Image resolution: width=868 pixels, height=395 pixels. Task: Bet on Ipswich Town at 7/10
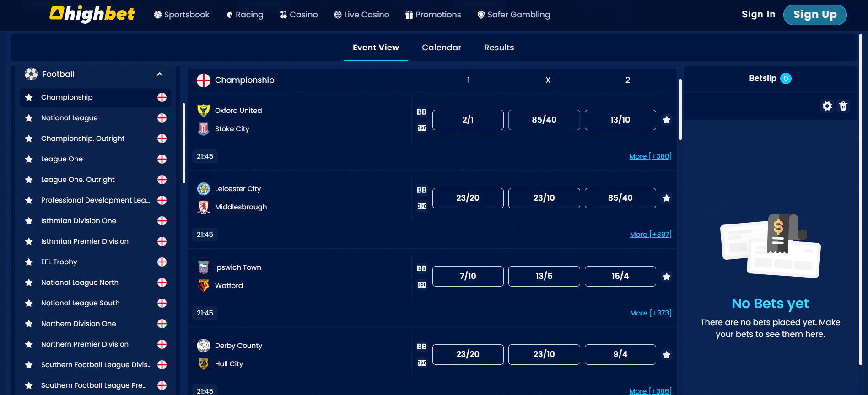(x=468, y=276)
